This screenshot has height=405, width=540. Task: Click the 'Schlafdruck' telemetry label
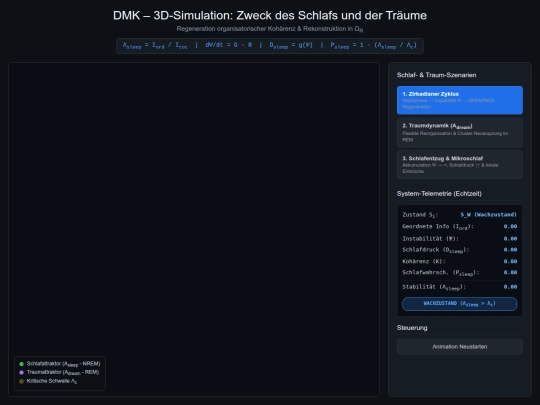(436, 250)
